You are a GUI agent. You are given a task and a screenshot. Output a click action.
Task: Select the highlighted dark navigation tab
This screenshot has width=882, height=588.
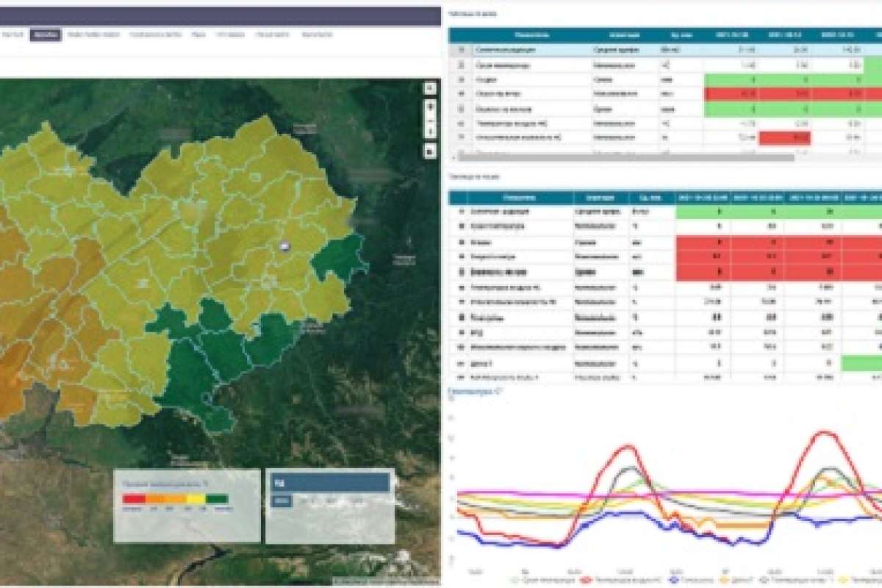point(46,35)
